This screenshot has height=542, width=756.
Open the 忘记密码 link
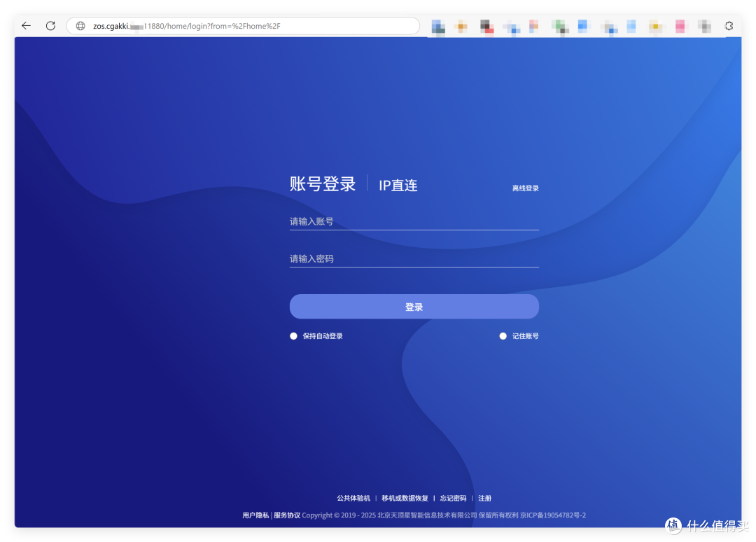(x=453, y=498)
